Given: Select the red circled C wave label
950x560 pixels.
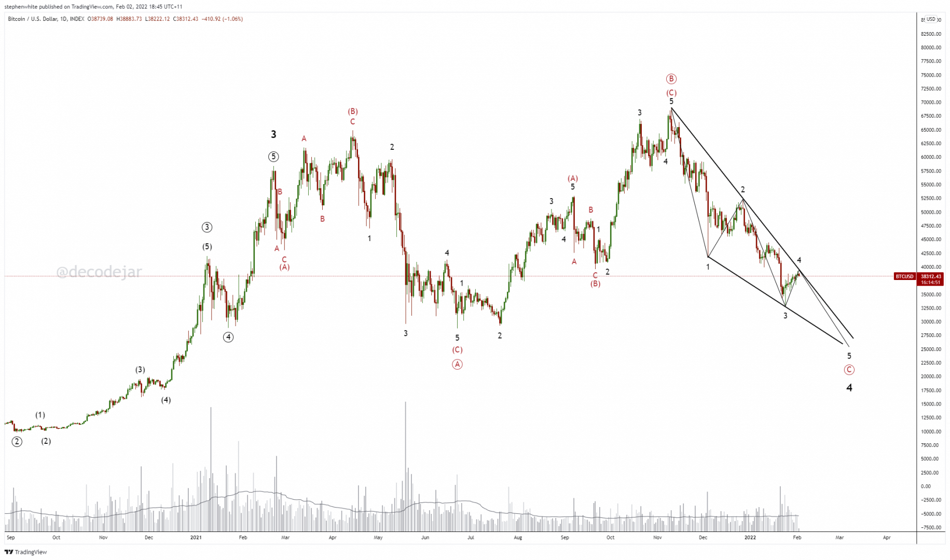Looking at the screenshot, I should tap(849, 370).
